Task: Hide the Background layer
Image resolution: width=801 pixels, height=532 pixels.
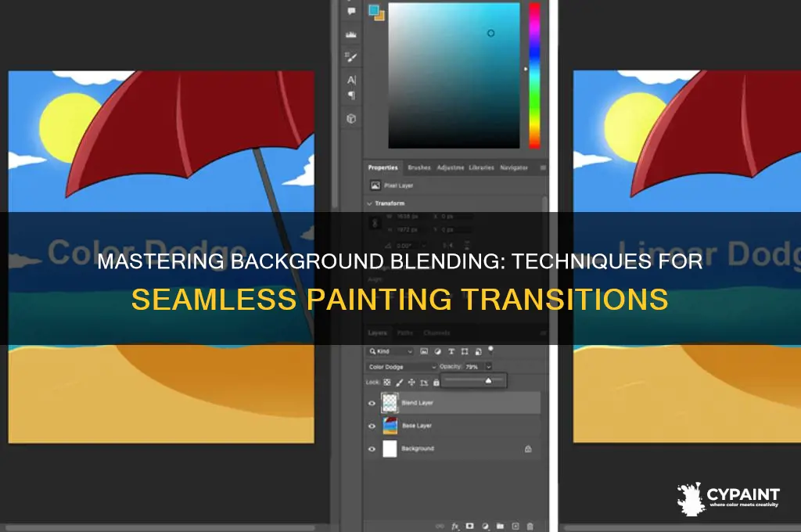Action: pyautogui.click(x=372, y=449)
